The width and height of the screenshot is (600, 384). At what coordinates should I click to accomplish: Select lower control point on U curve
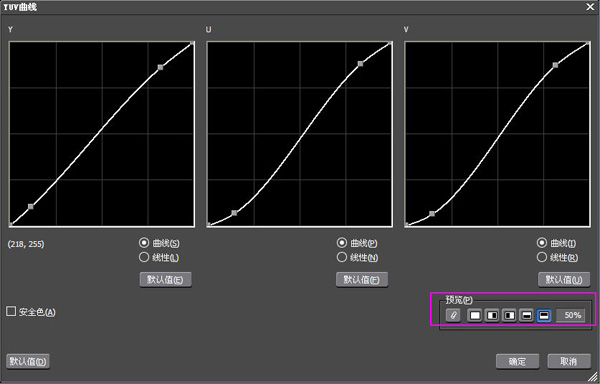235,213
